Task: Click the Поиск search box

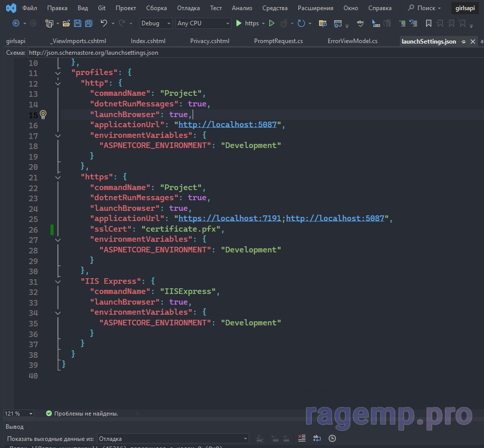Action: tap(425, 8)
